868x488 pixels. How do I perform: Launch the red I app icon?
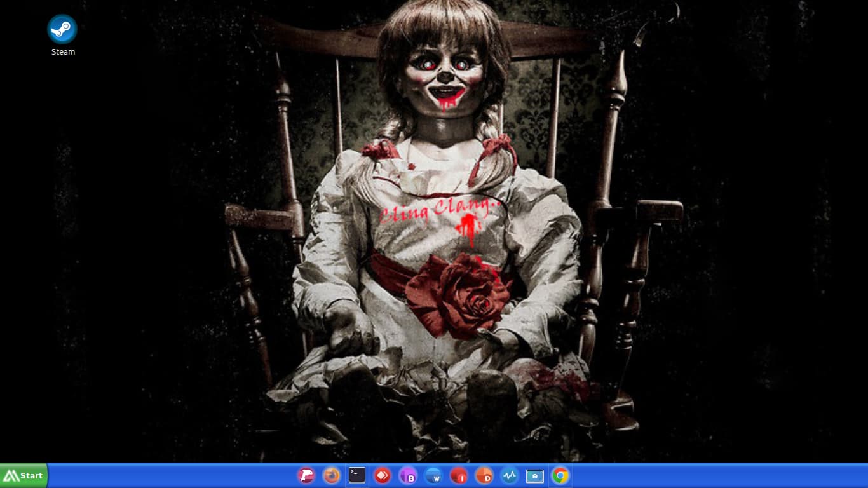pos(459,475)
